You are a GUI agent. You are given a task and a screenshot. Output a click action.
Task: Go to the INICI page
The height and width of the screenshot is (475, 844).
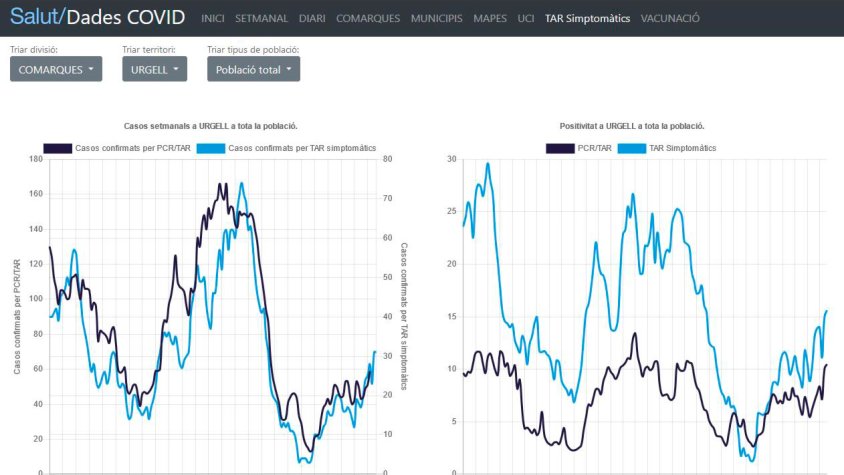[213, 19]
